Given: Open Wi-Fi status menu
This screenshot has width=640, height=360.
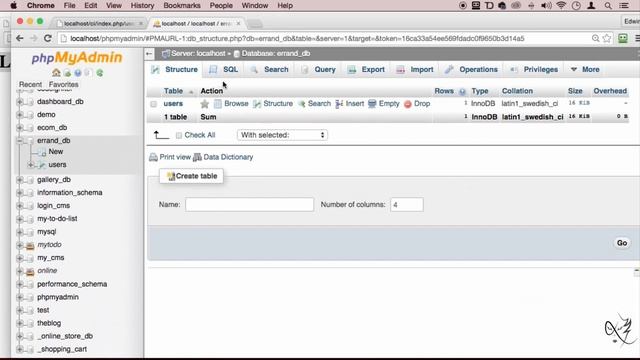Looking at the screenshot, I should point(561,6).
